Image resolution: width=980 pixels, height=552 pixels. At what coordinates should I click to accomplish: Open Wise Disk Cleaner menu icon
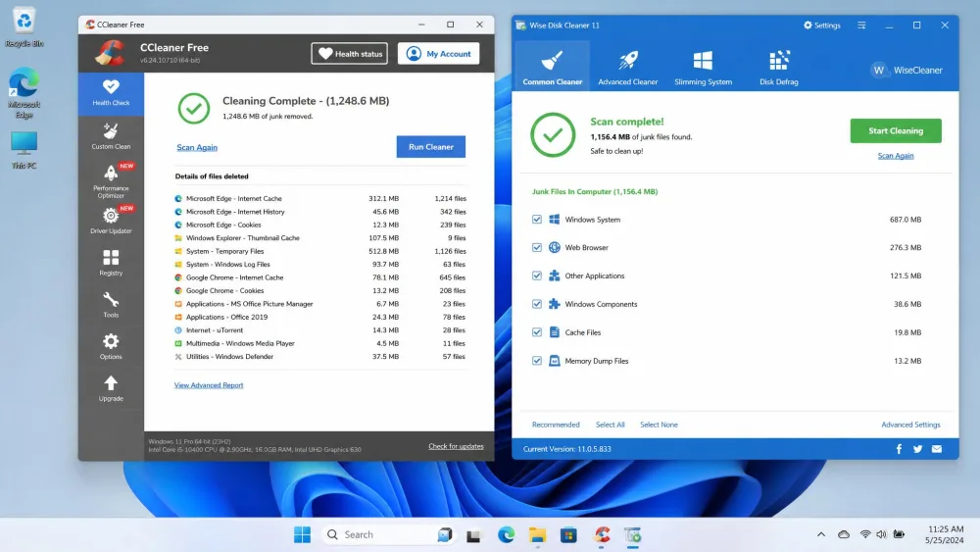pos(861,25)
